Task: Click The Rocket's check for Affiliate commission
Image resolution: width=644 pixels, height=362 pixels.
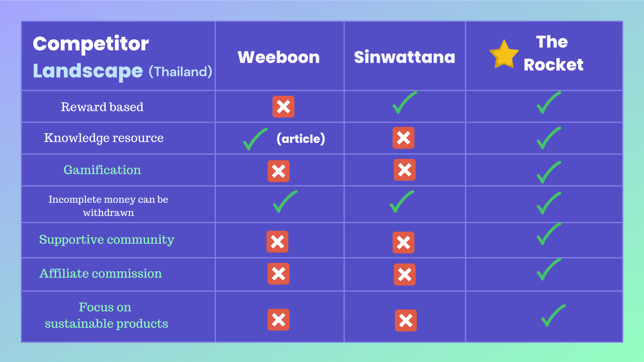Action: [x=549, y=269]
